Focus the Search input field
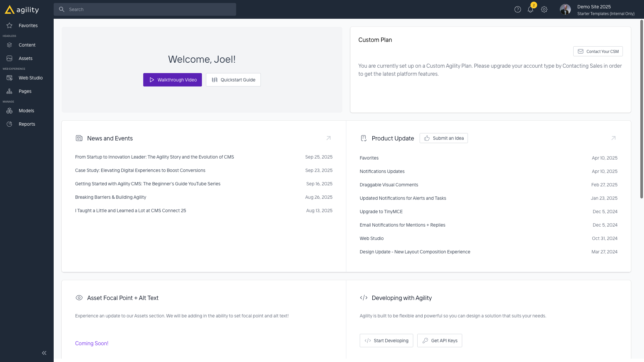644x362 pixels. (x=145, y=9)
